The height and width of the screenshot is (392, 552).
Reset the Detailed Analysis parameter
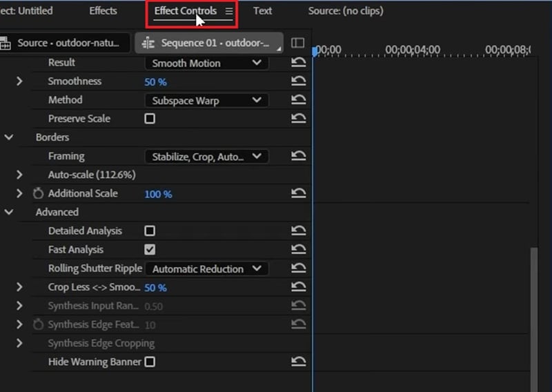pos(298,231)
